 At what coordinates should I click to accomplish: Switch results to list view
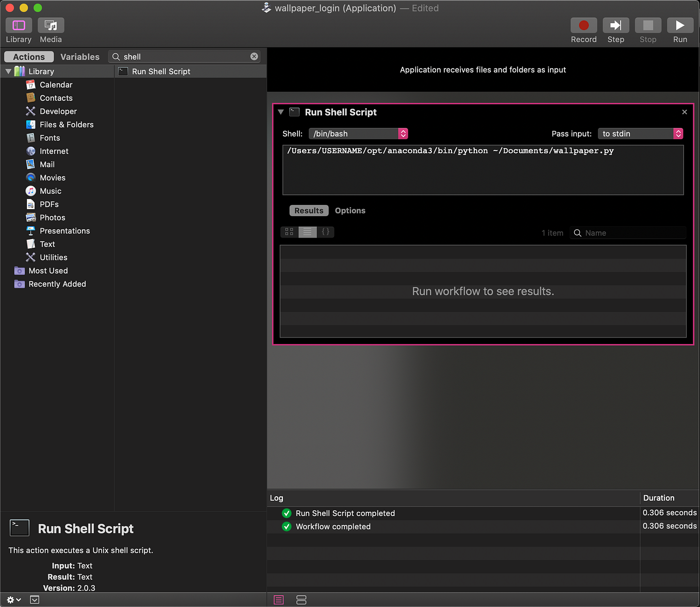point(307,232)
